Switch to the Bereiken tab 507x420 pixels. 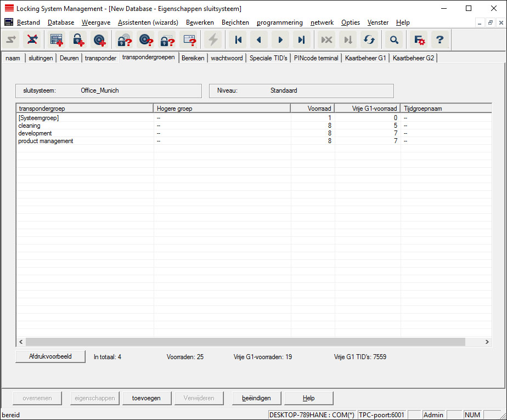pos(193,58)
